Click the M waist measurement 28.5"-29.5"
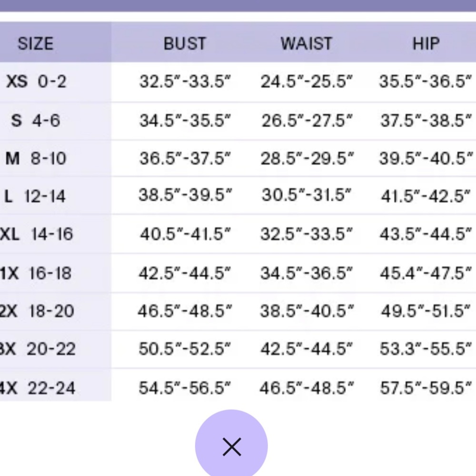 tap(307, 158)
